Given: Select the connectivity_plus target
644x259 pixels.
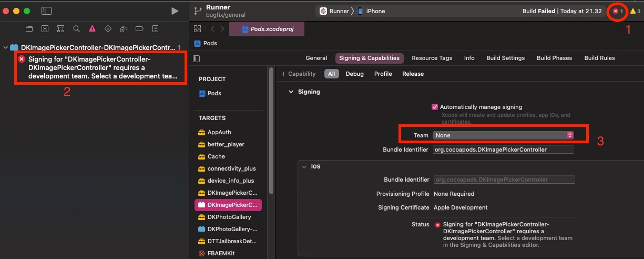Looking at the screenshot, I should click(228, 168).
